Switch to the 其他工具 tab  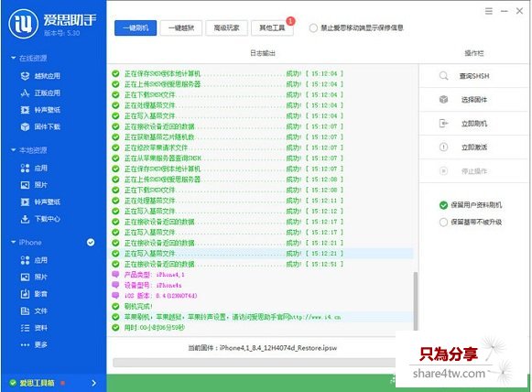(x=272, y=27)
